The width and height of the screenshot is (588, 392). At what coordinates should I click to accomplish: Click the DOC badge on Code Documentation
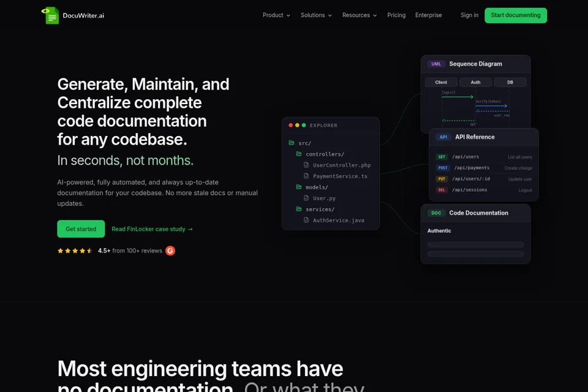[x=436, y=213]
